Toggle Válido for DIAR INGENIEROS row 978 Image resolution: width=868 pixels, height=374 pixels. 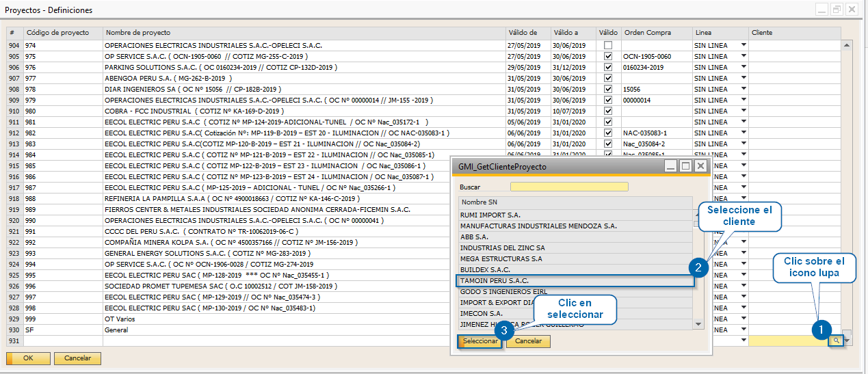tap(608, 89)
